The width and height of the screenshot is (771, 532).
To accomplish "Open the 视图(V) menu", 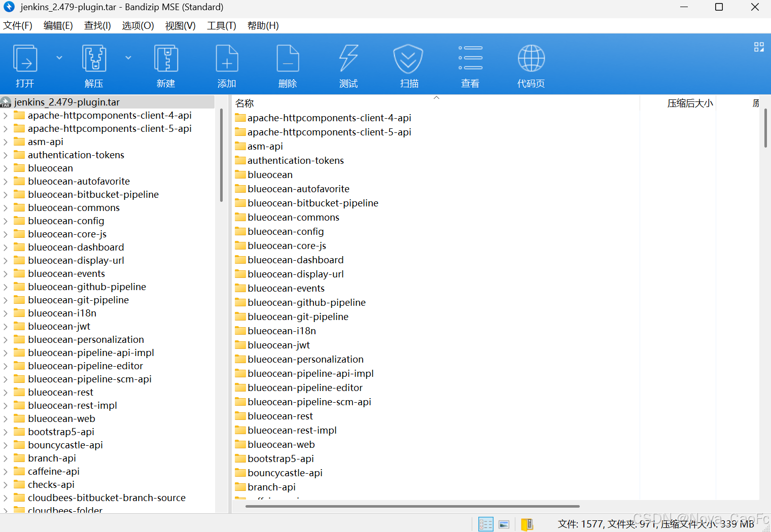I will (x=181, y=26).
